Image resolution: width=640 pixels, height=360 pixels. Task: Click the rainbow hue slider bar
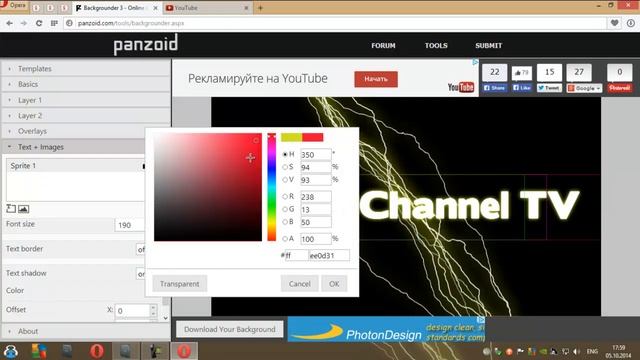pos(272,187)
